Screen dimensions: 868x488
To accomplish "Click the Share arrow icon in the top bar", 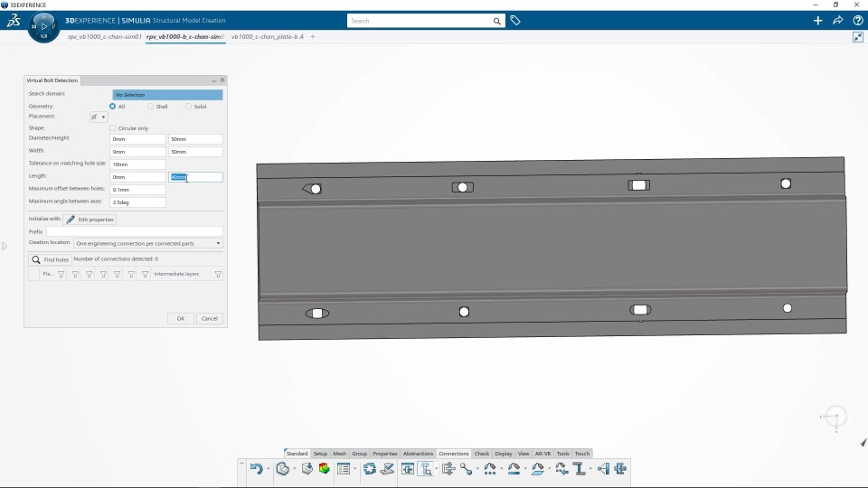I will (x=837, y=21).
